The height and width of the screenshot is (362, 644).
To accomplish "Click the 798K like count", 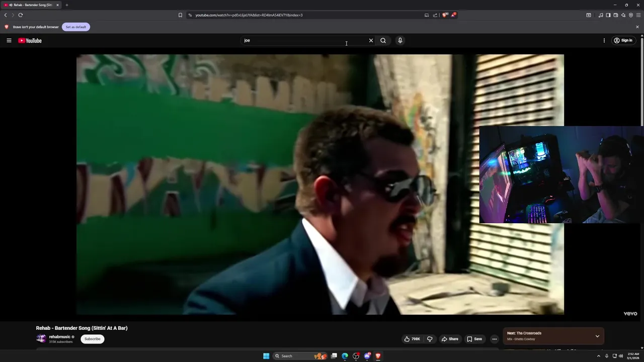I will point(416,339).
